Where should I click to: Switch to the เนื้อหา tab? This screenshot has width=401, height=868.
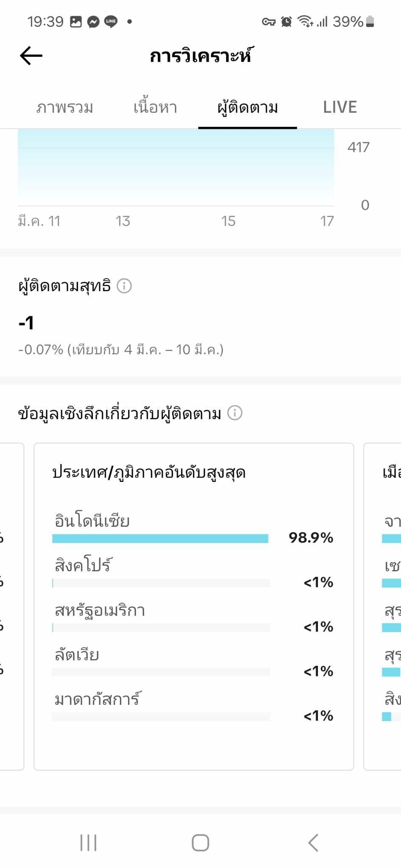click(x=155, y=108)
